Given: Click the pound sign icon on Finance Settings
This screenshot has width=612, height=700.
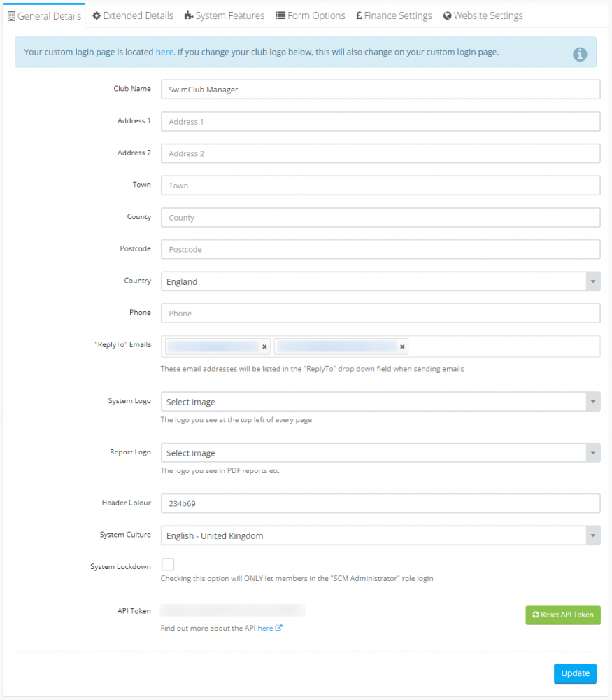Looking at the screenshot, I should pos(359,15).
